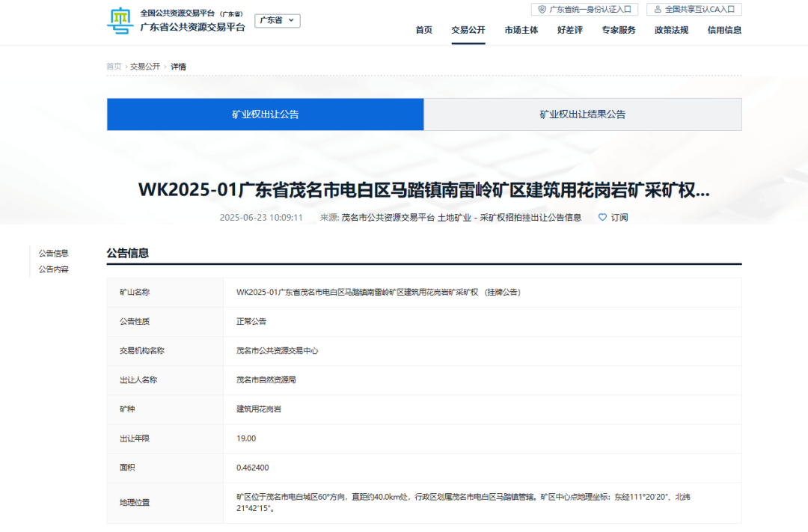Click the 0.462400 area value
The image size is (808, 532).
point(253,468)
